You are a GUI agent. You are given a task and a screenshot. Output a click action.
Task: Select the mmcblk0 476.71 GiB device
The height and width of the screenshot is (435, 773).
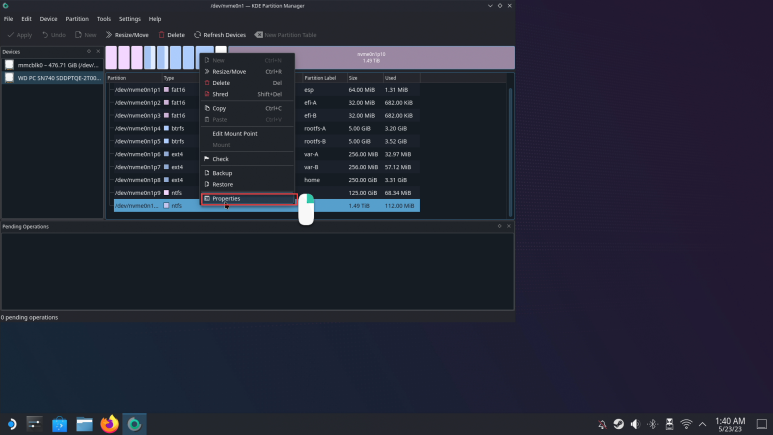pyautogui.click(x=52, y=65)
